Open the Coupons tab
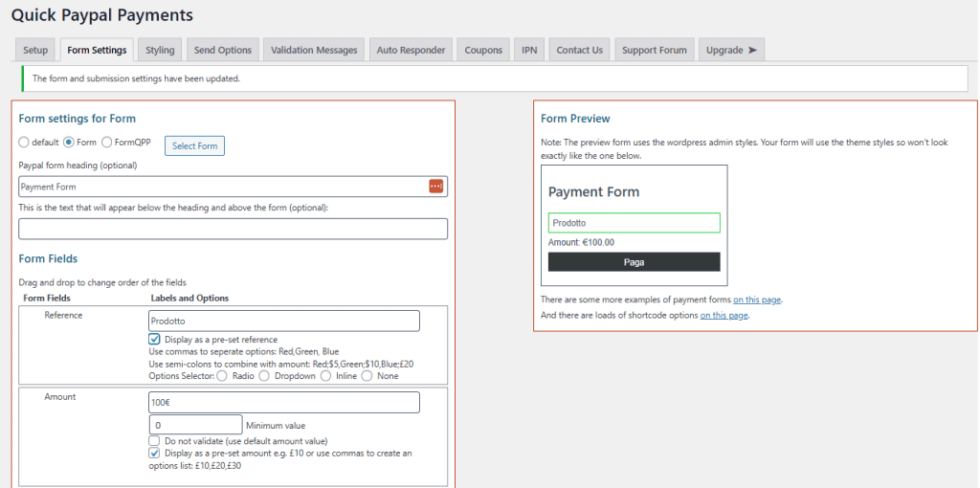The height and width of the screenshot is (488, 980). tap(483, 50)
